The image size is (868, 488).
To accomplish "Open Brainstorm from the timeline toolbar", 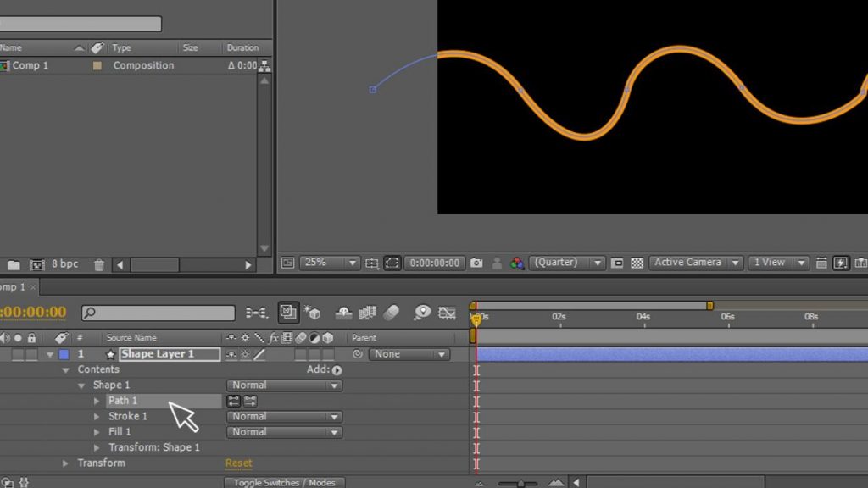I will (423, 313).
